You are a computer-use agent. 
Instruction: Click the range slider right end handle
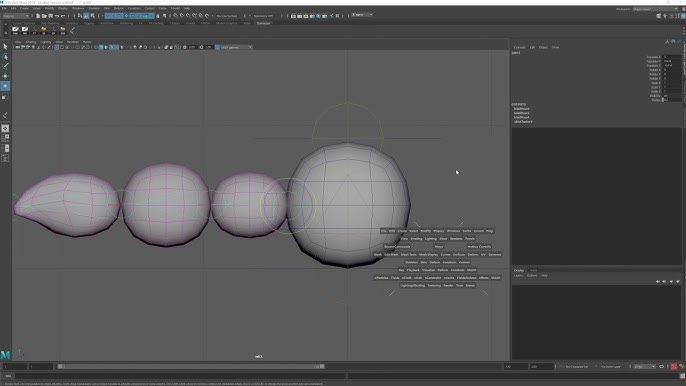point(322,366)
